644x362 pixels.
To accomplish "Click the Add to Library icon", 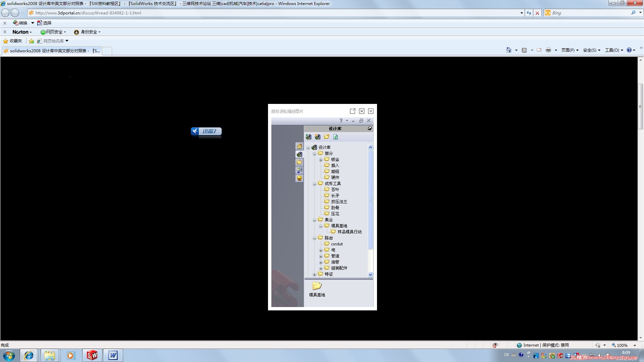I will tap(308, 137).
